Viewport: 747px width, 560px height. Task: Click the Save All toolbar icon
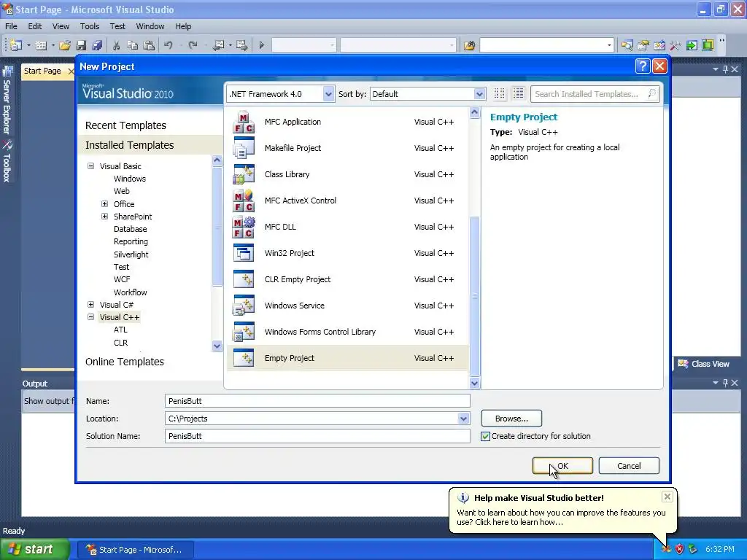97,45
